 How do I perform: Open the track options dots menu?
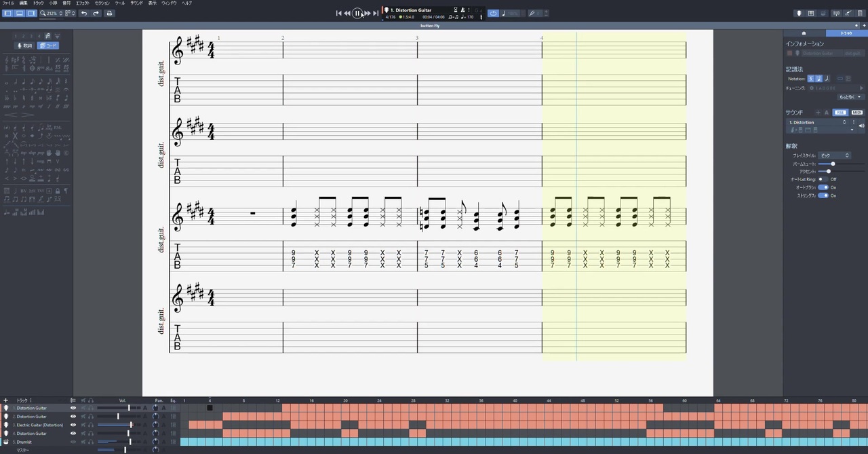tap(31, 400)
